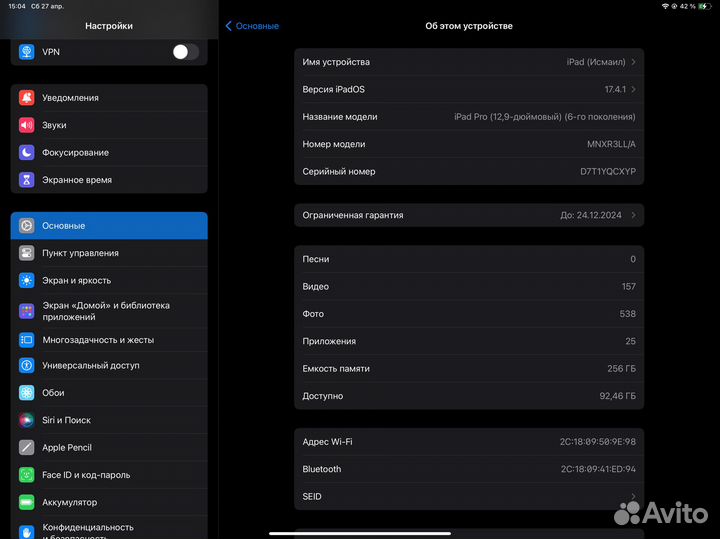Open Экран «Домой» grid icon

[x=27, y=311]
